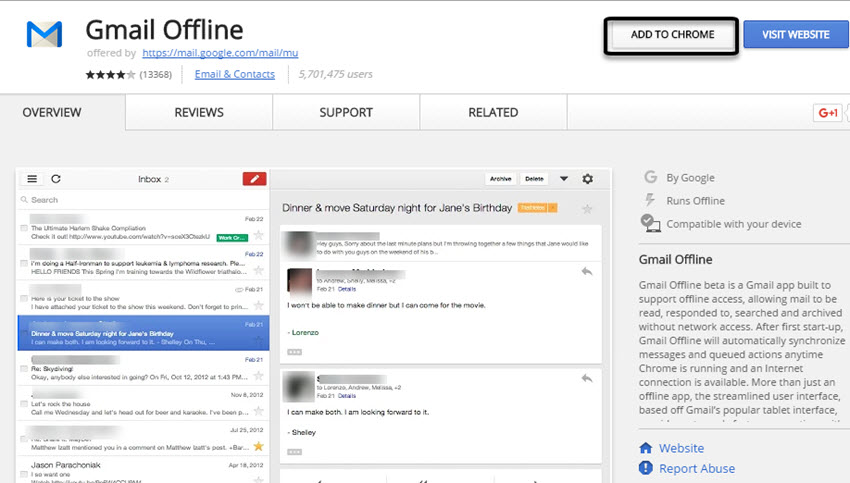The width and height of the screenshot is (850, 483).
Task: Open the Website link
Action: [681, 448]
